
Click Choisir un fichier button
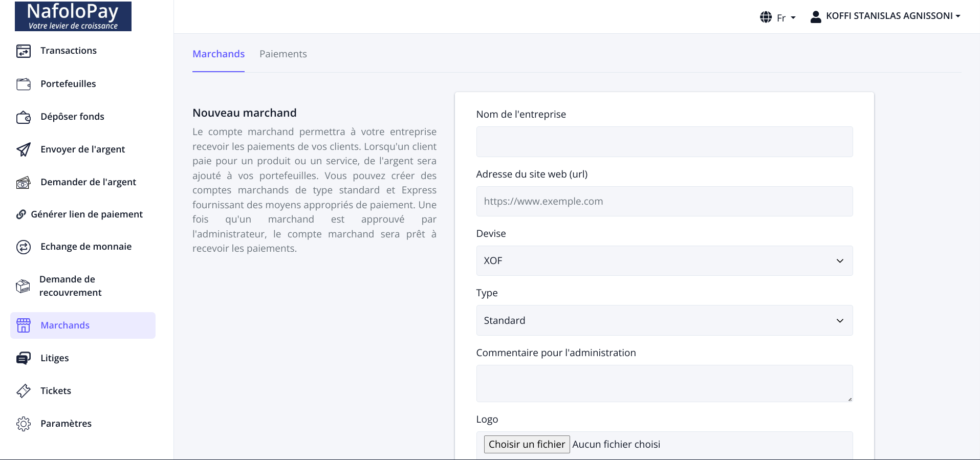[x=527, y=444]
